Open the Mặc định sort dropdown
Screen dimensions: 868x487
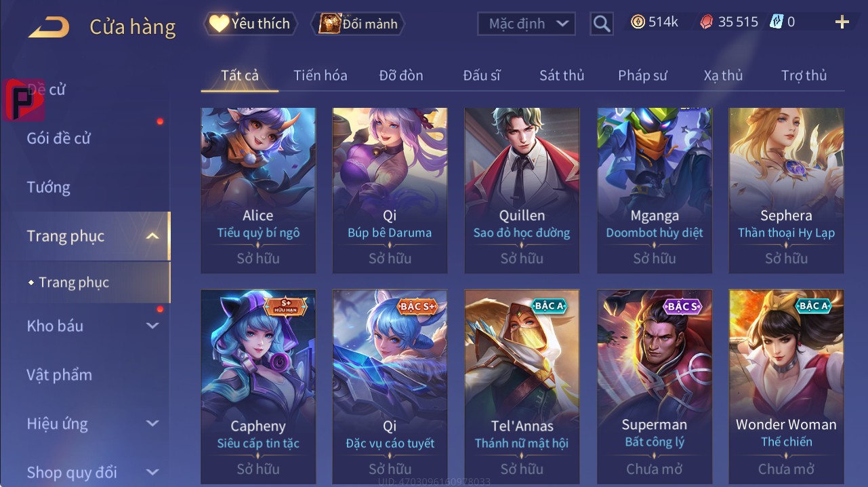(x=526, y=24)
